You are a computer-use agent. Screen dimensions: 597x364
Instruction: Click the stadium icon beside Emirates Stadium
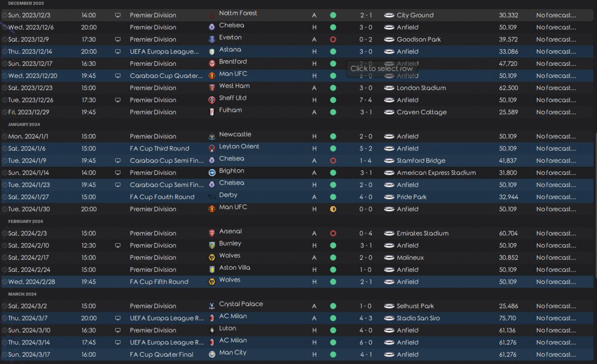pyautogui.click(x=389, y=233)
